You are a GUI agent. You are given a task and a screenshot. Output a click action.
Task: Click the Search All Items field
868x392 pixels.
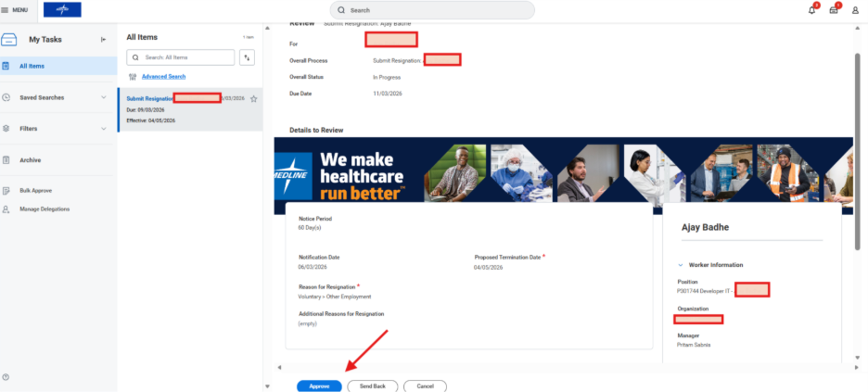pos(185,57)
